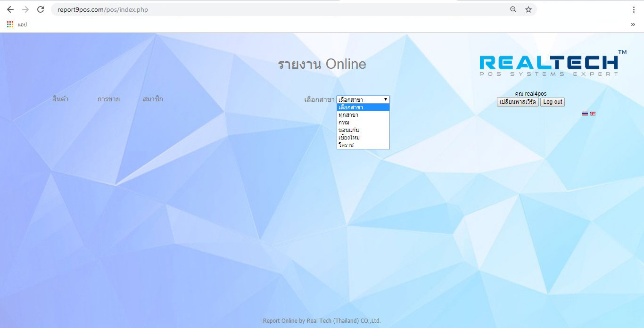644x328 pixels.
Task: Open the สมาชิก members menu
Action: click(154, 99)
